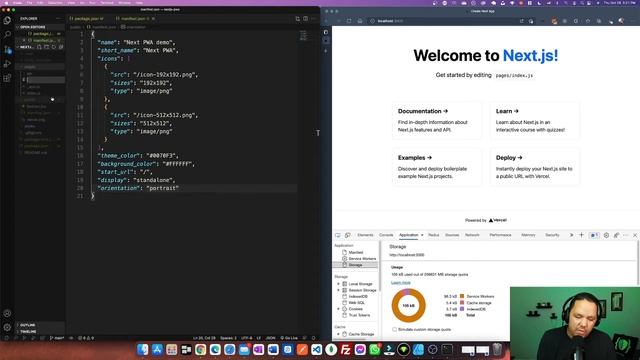Open the Learn card link
Viewport: 640px width, 360px height.
point(534,120)
